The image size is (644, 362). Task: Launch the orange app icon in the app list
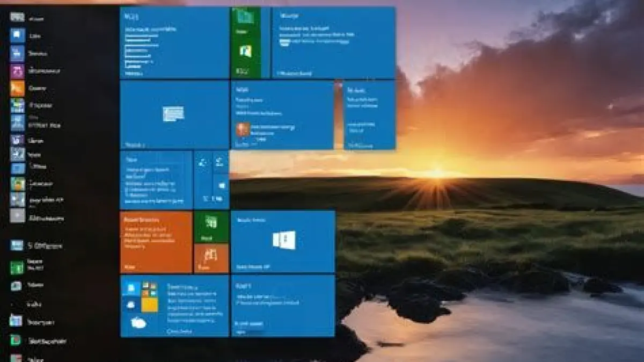pos(17,88)
